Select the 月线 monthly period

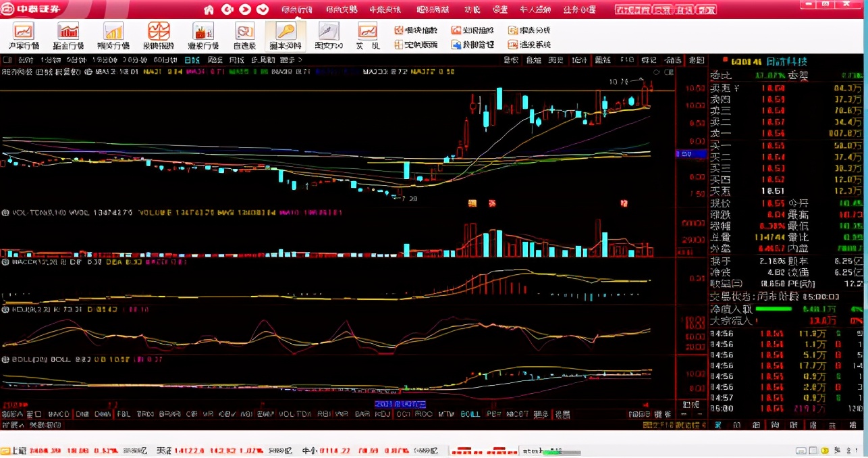(236, 60)
